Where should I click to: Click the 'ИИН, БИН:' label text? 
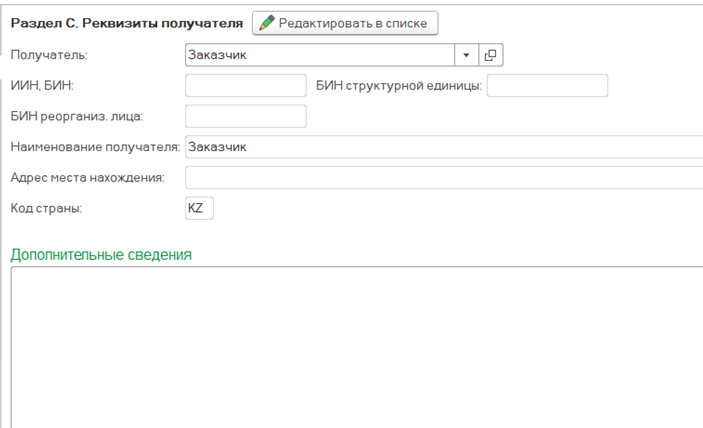click(41, 86)
